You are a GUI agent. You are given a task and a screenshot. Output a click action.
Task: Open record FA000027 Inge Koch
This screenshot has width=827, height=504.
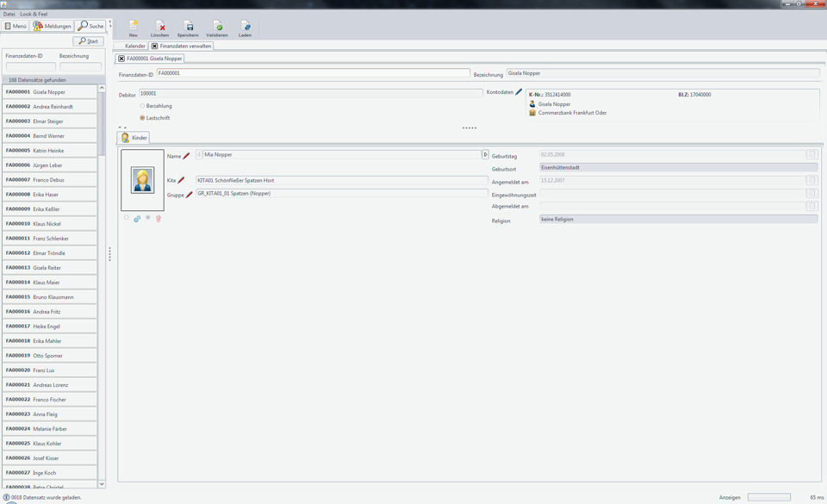(50, 473)
